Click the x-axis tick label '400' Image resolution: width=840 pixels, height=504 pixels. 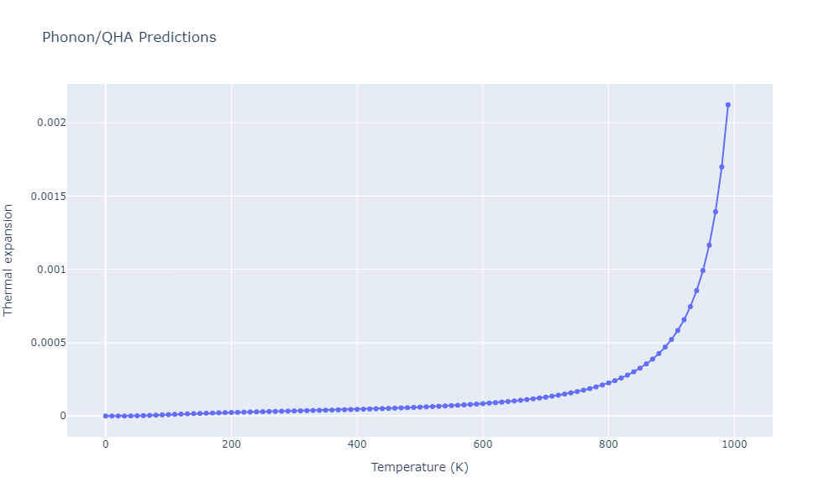click(357, 444)
